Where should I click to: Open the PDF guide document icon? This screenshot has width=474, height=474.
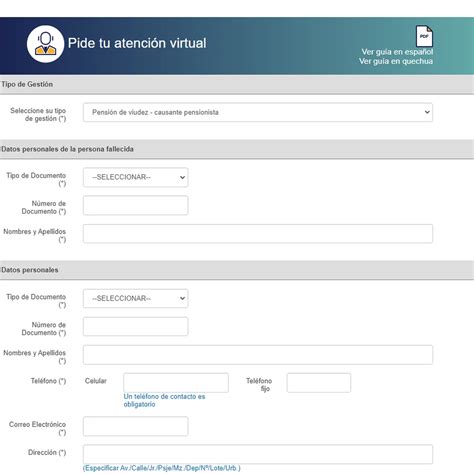[x=424, y=36]
